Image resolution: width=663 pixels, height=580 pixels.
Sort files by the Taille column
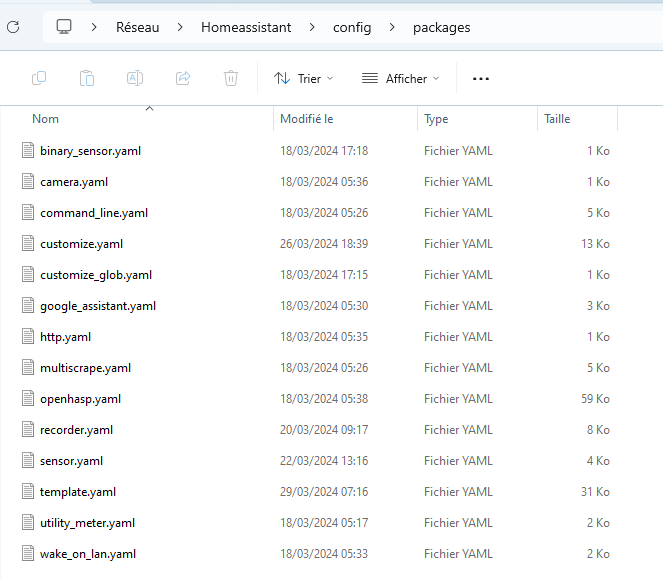coord(557,119)
